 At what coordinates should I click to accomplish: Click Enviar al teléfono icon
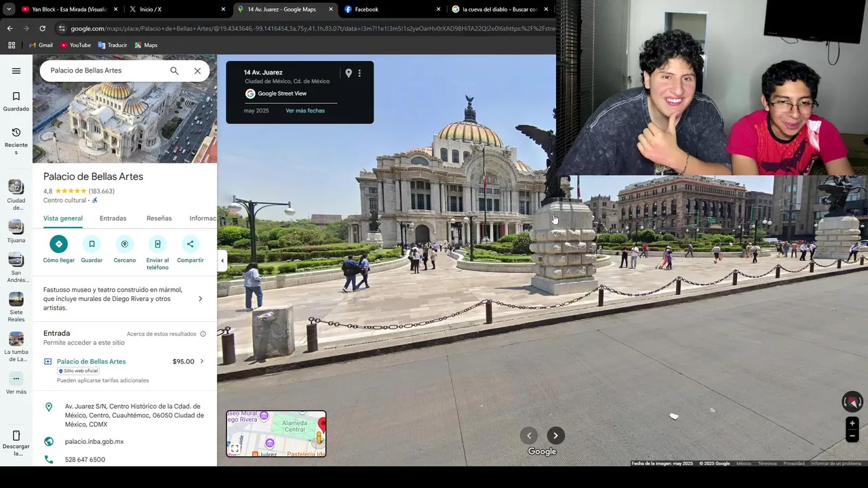[157, 244]
